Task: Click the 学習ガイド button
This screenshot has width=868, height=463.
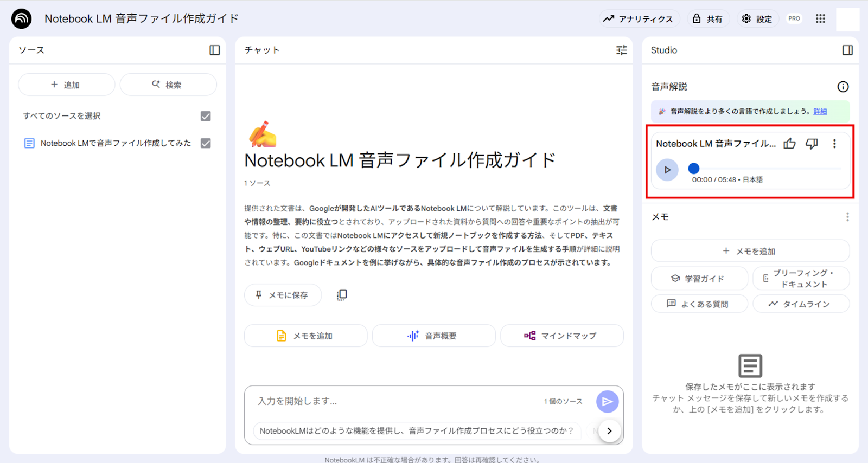Action: 699,279
